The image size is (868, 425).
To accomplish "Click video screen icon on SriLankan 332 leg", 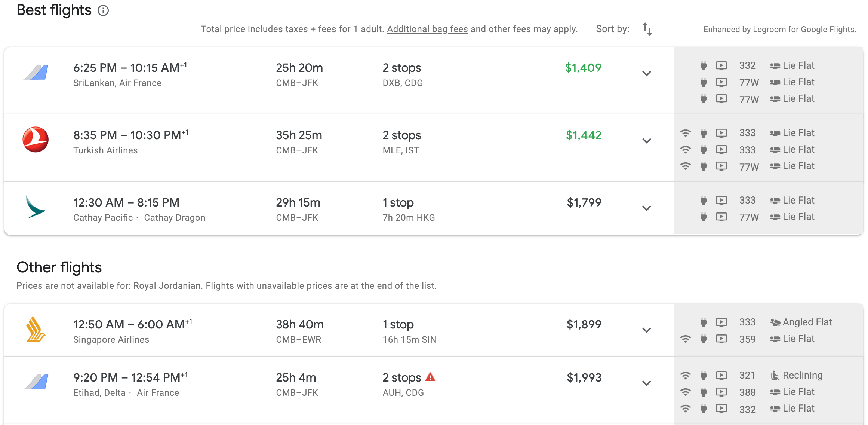I will click(721, 66).
